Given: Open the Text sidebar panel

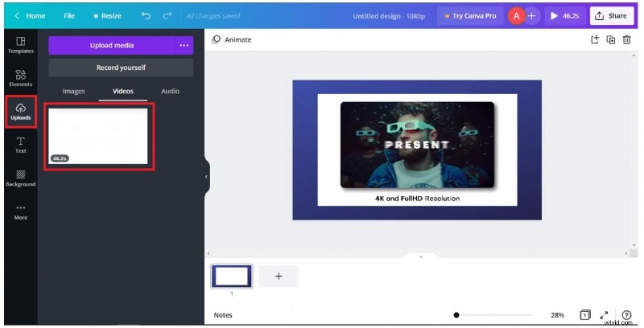Looking at the screenshot, I should 21,145.
